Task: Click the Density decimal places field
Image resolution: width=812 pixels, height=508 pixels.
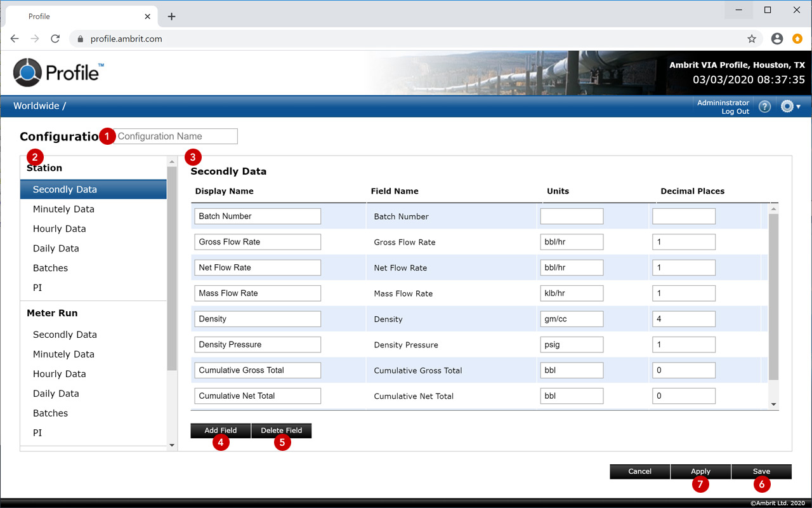Action: 683,319
